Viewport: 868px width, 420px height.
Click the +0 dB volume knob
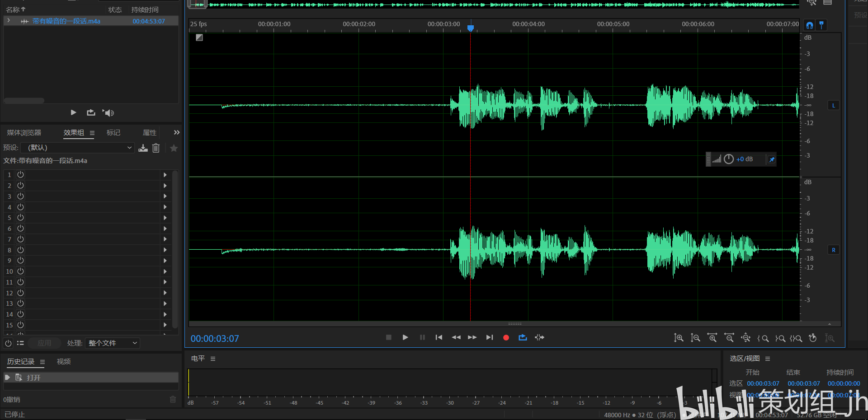tap(729, 159)
